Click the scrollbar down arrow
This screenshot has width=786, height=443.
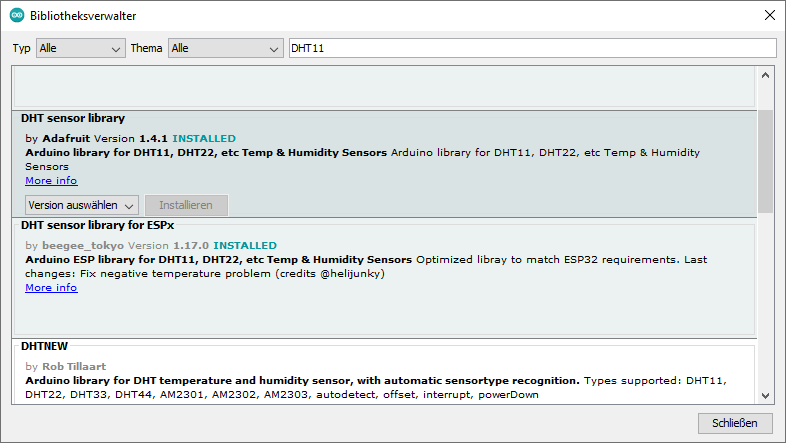point(766,394)
